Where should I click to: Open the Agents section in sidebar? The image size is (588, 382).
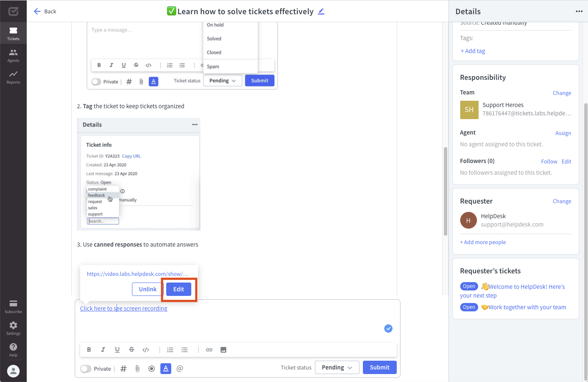(13, 55)
